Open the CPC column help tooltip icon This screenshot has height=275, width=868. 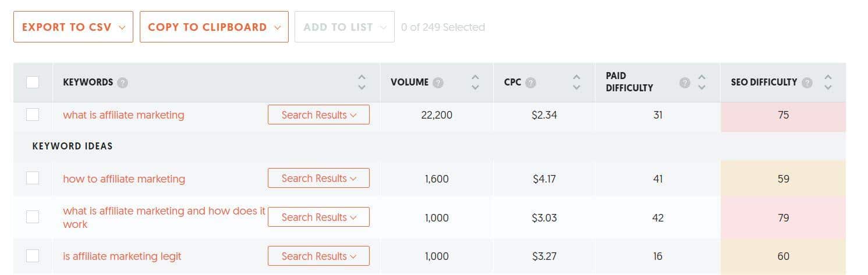(530, 83)
